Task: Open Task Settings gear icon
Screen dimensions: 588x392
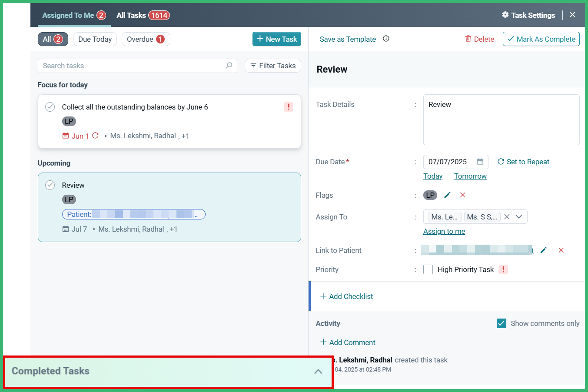Action: pyautogui.click(x=505, y=15)
